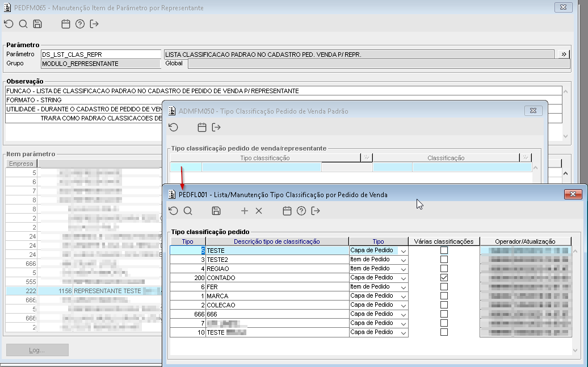Open help icon in PEDFM065 toolbar
The height and width of the screenshot is (367, 588).
coord(80,24)
